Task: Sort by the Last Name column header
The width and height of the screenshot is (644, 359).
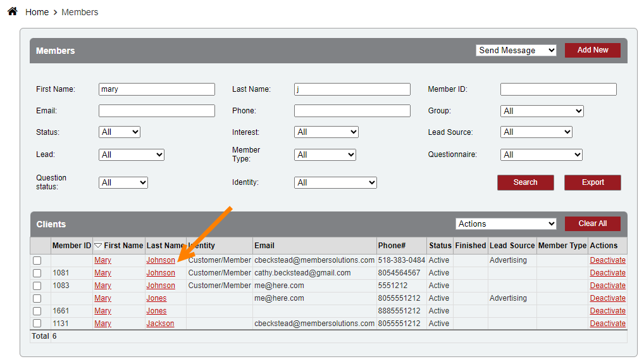Action: (165, 246)
